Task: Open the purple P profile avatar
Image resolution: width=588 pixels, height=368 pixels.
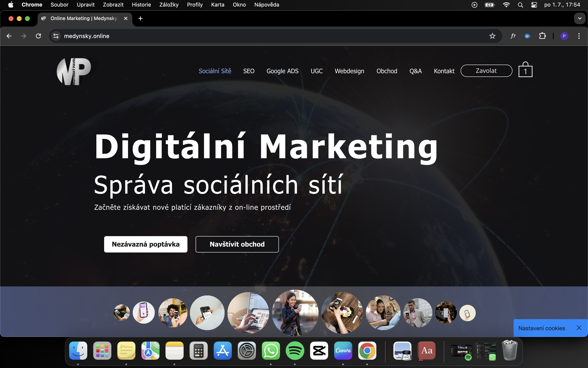Action: point(564,36)
